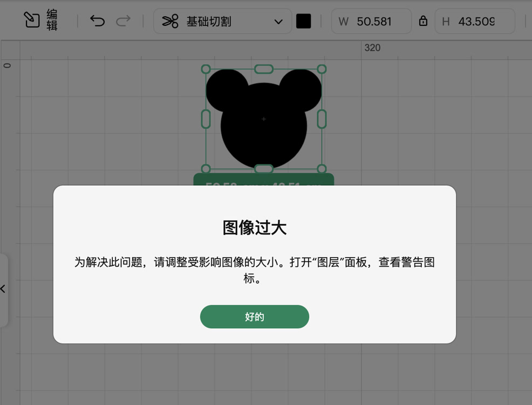The height and width of the screenshot is (405, 532).
Task: Click the dialog message about 图层 panel
Action: (255, 270)
